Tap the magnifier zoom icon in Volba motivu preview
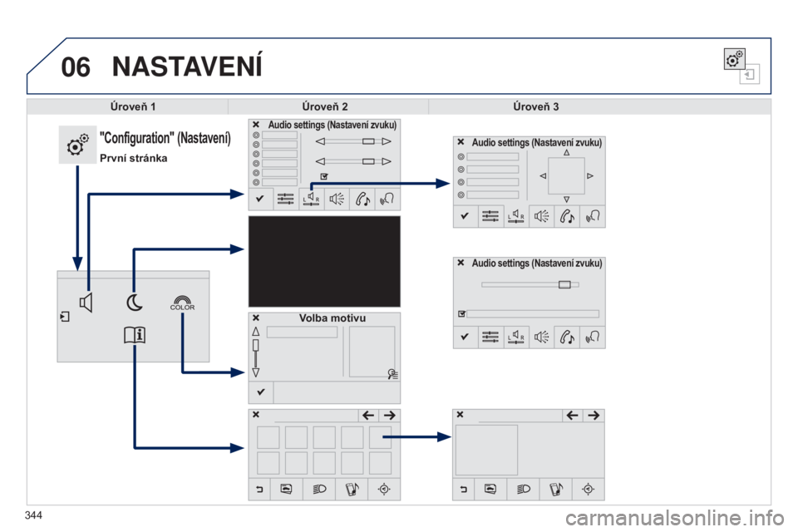Viewport: 798px width, 532px height. 392,374
